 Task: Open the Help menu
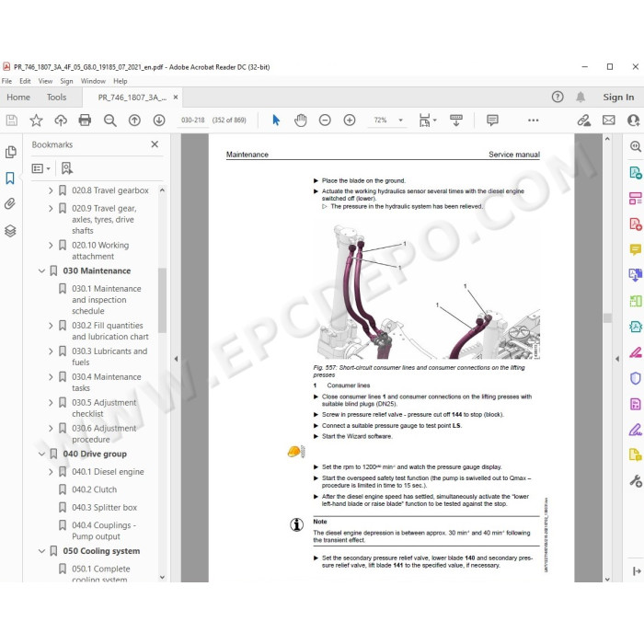click(121, 81)
